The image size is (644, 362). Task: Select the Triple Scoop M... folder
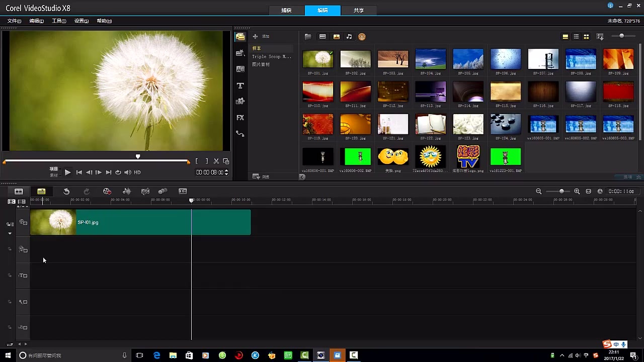pyautogui.click(x=272, y=56)
